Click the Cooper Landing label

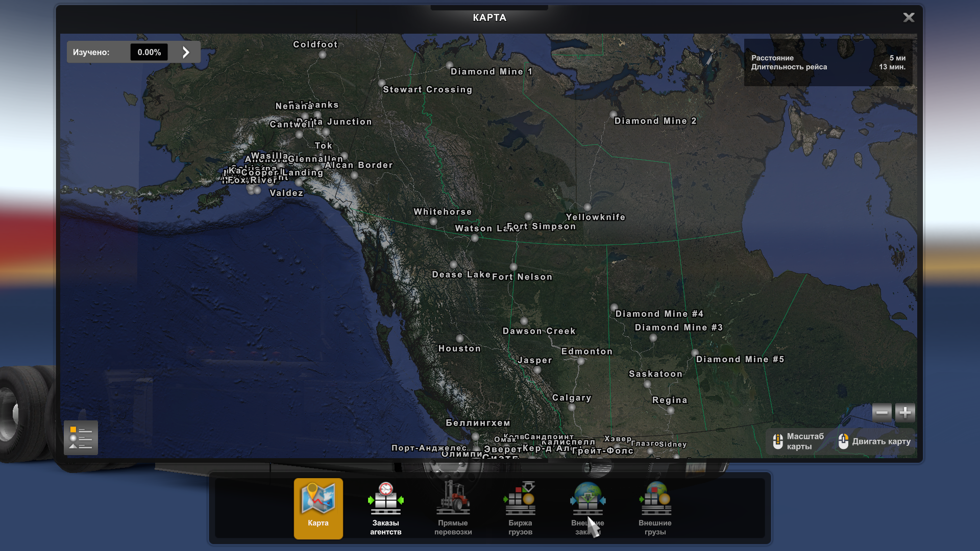(x=282, y=172)
